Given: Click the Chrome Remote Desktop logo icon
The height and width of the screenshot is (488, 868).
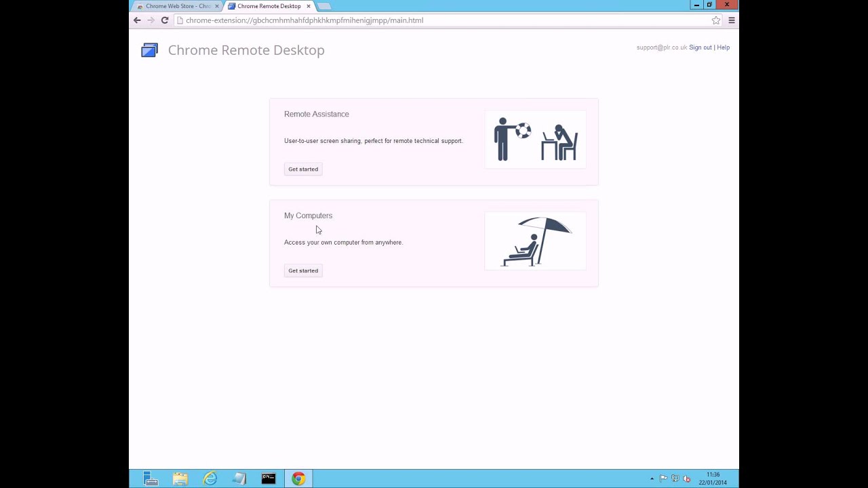Looking at the screenshot, I should pyautogui.click(x=149, y=49).
